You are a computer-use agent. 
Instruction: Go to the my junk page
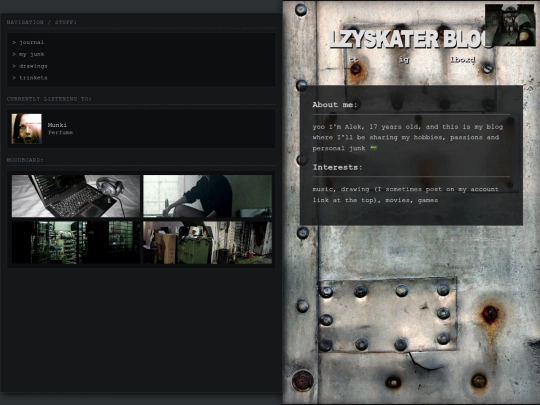tap(31, 54)
